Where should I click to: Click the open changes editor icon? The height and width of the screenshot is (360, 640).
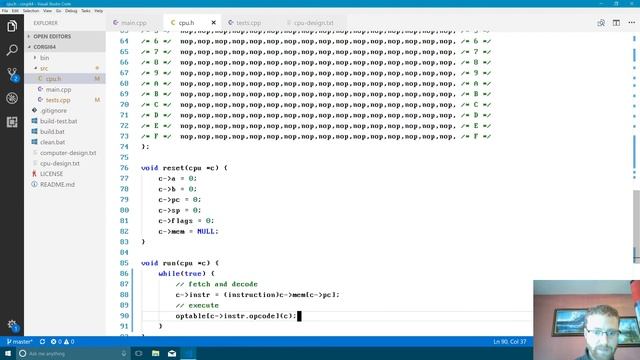601,23
